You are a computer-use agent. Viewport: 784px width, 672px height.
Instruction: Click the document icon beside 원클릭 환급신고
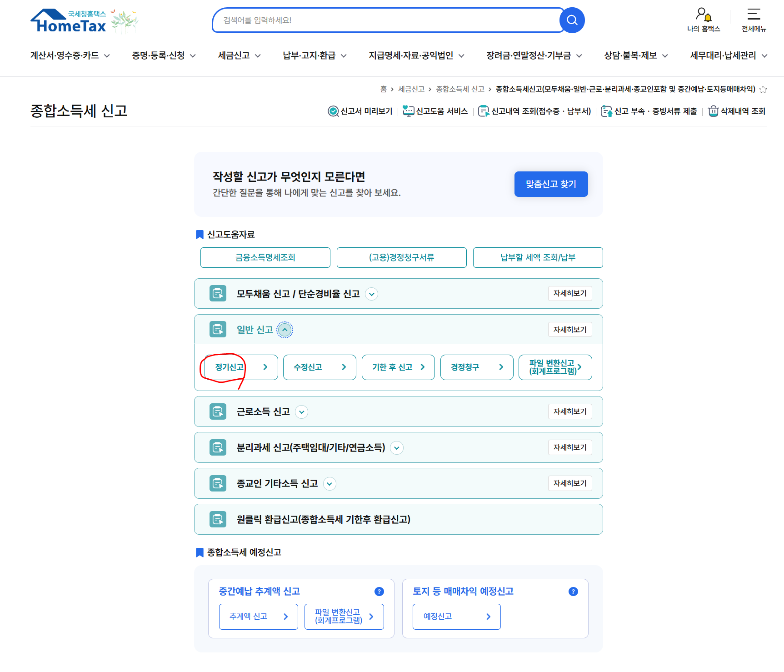(x=218, y=519)
